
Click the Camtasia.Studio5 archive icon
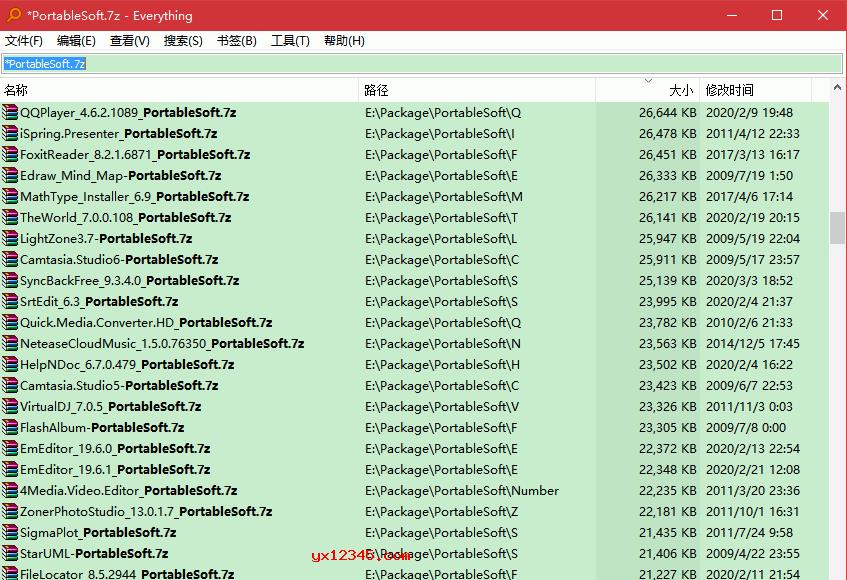point(10,386)
